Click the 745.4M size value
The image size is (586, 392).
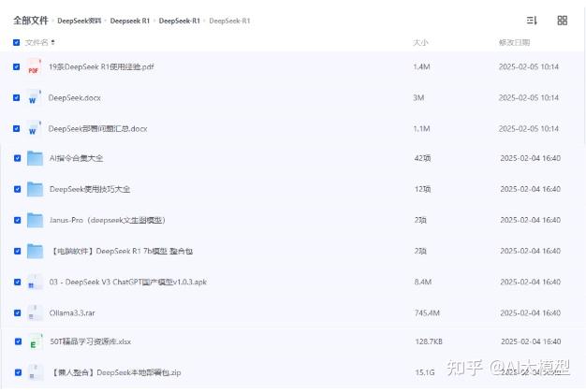pyautogui.click(x=427, y=312)
